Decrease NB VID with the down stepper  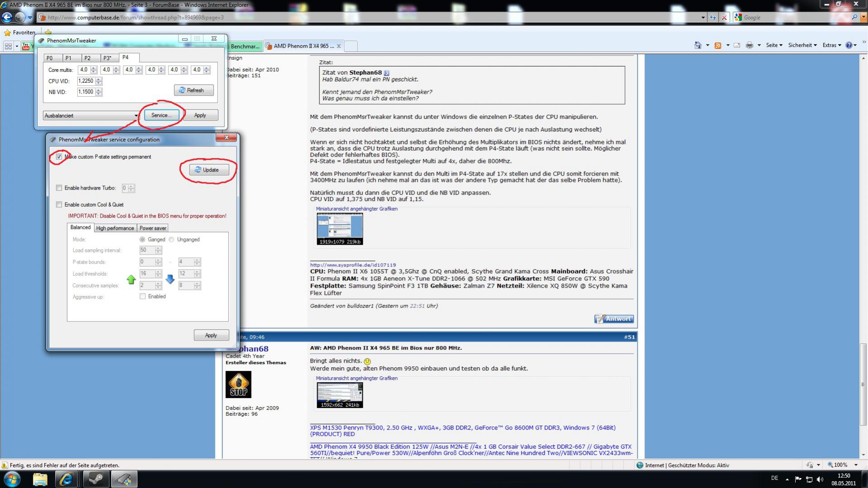pyautogui.click(x=99, y=94)
